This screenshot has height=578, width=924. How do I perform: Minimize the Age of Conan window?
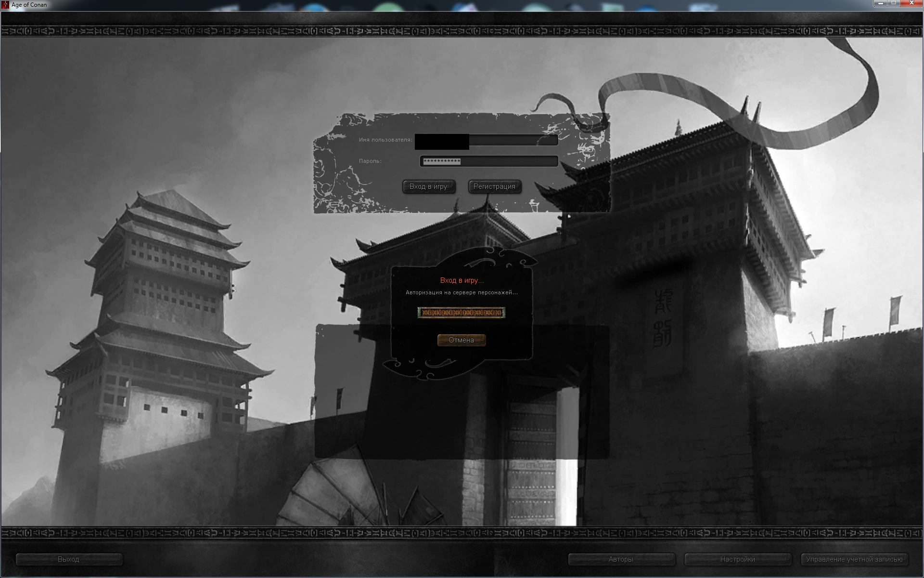click(880, 3)
